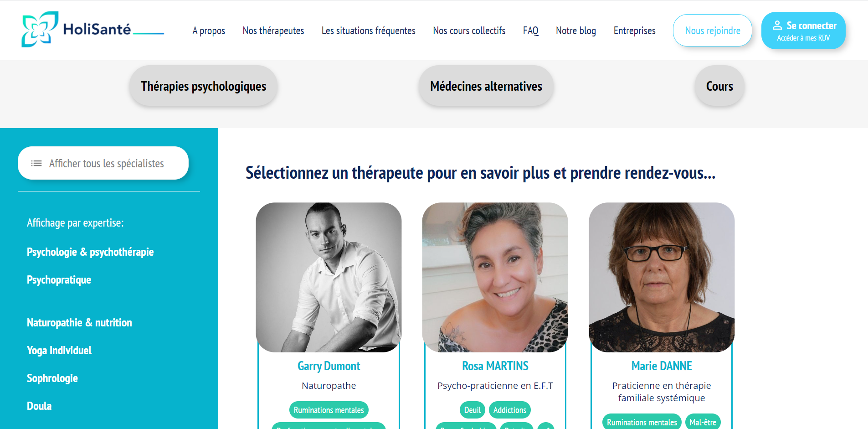Go to Nos cours collectifs
This screenshot has width=868, height=429.
coord(469,31)
